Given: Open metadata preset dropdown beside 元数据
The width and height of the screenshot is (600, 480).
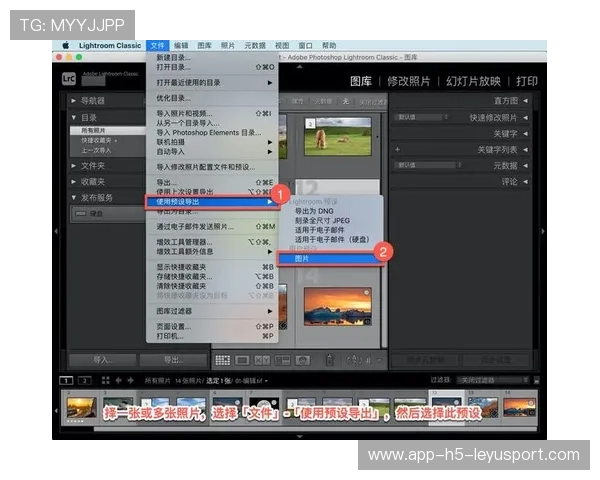Looking at the screenshot, I should (x=429, y=165).
